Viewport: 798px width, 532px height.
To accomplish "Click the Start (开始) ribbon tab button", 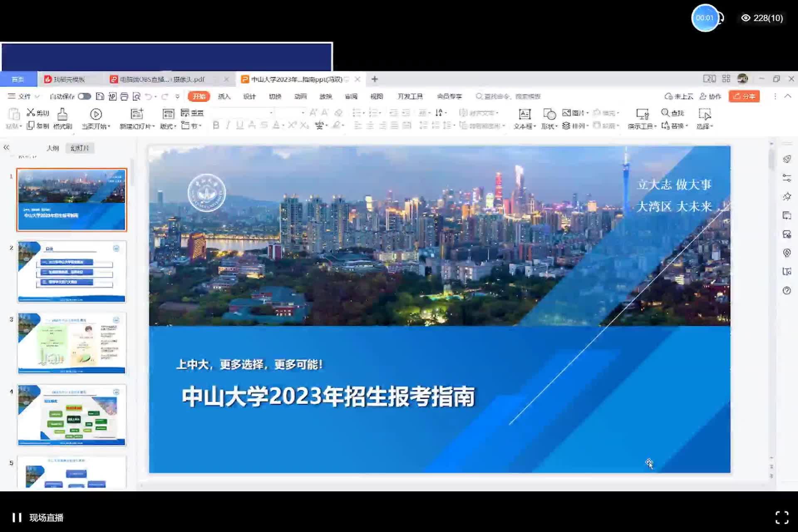I will tap(199, 96).
